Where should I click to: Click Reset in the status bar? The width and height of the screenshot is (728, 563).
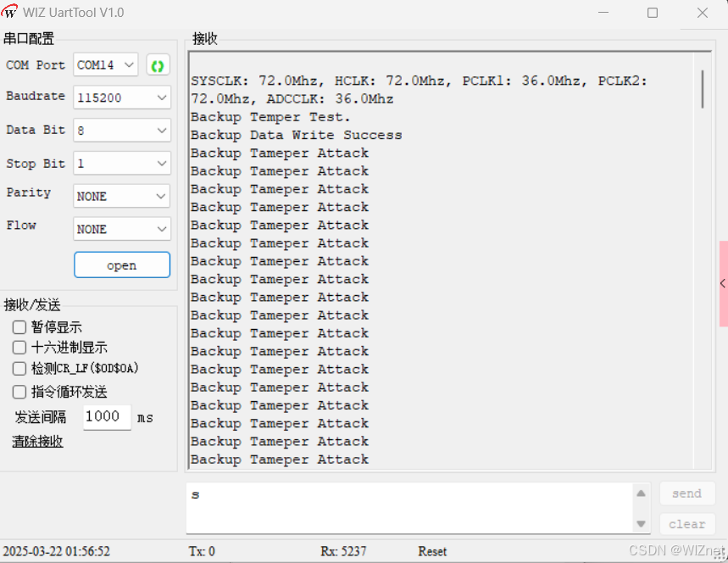[432, 551]
